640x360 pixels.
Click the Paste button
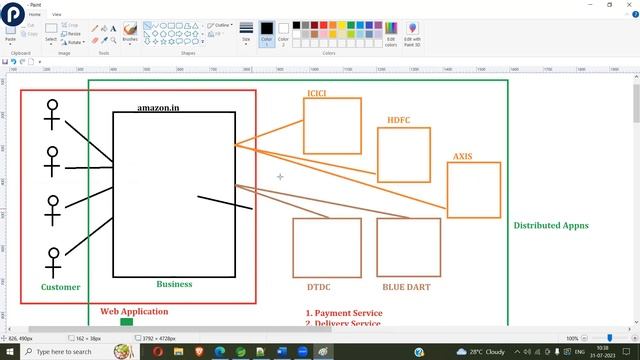tap(10, 33)
